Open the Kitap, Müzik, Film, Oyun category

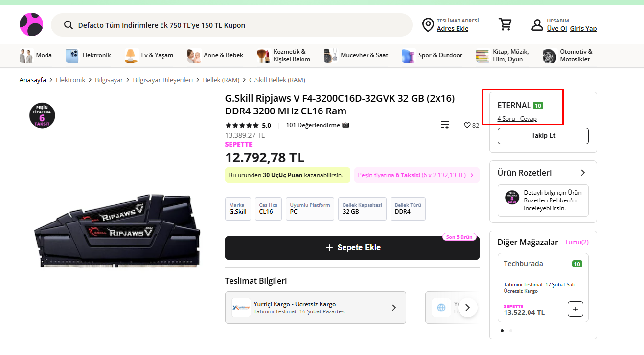pos(503,56)
